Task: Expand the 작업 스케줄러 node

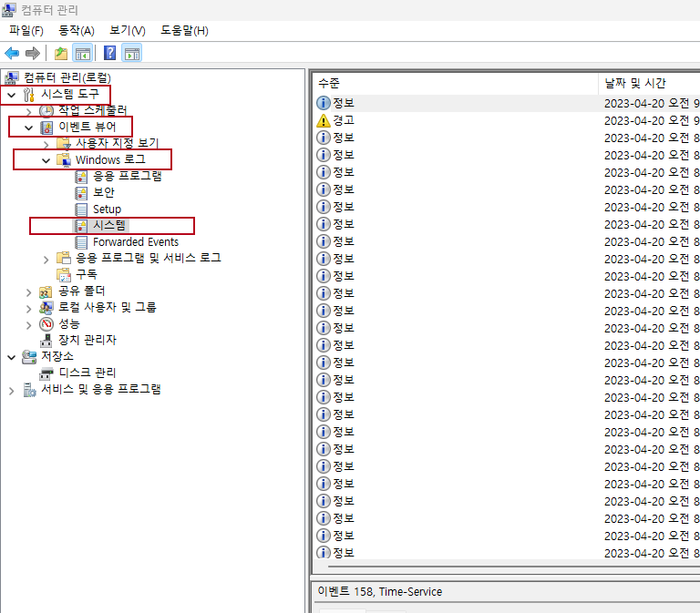Action: (x=29, y=111)
